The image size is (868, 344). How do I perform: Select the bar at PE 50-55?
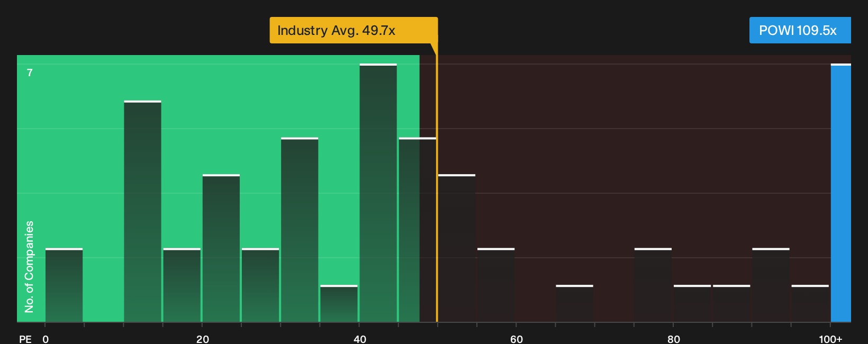pos(457,248)
